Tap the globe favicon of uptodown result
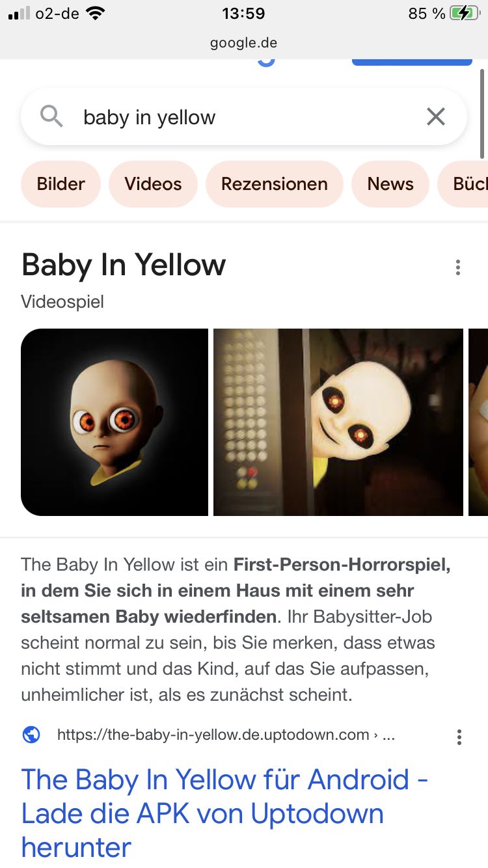 (x=31, y=735)
